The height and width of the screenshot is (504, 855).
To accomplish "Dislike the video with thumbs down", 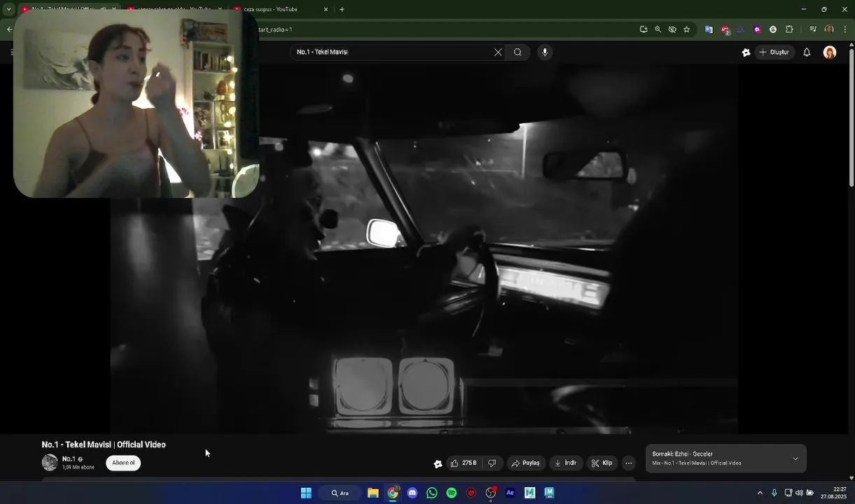I will (492, 463).
